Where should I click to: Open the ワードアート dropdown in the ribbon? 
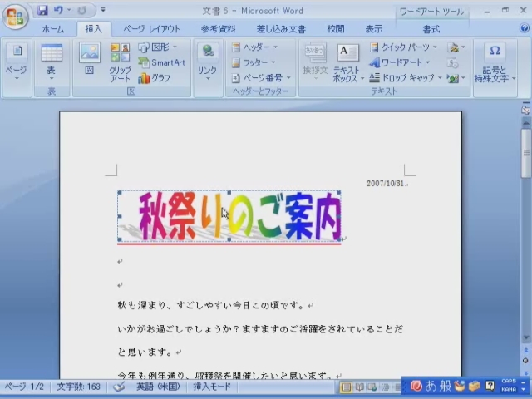pyautogui.click(x=400, y=62)
